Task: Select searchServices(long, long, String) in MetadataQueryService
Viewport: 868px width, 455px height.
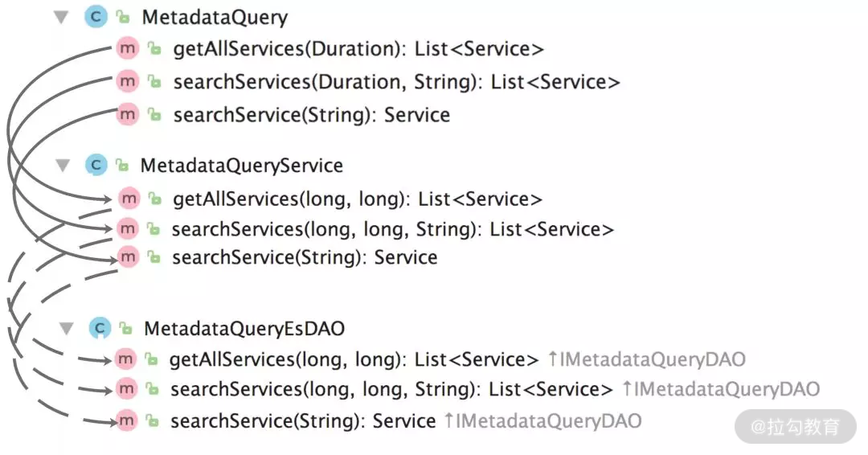Action: coord(392,229)
